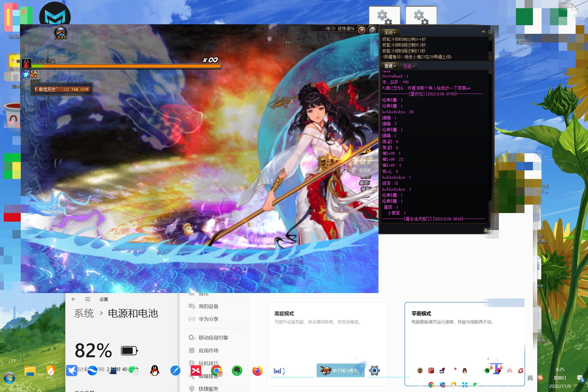Click the scroll-up arrow of the system message box
The image size is (588, 392).
[x=490, y=39]
